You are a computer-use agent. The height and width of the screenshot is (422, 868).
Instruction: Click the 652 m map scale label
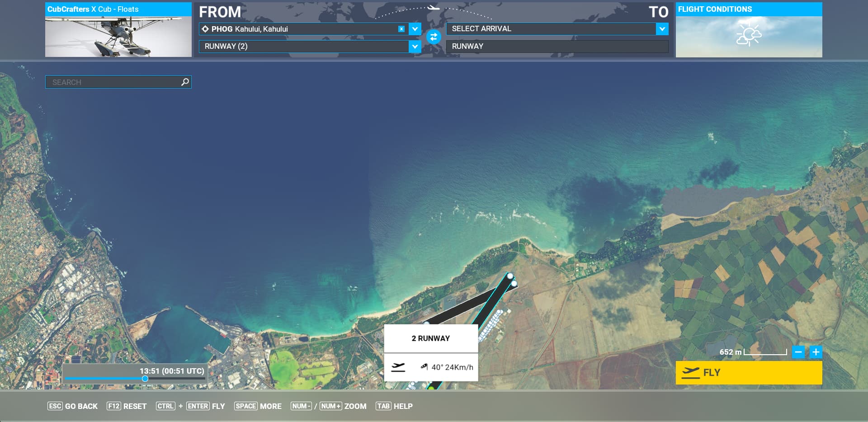point(731,352)
